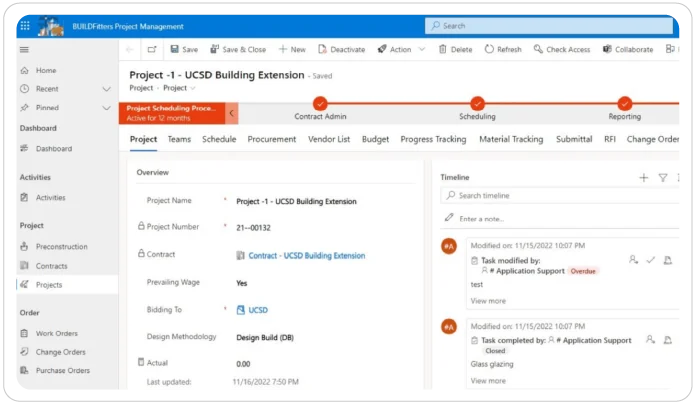Mark the test task complete
Viewport: 696px width, 405px height.
650,260
